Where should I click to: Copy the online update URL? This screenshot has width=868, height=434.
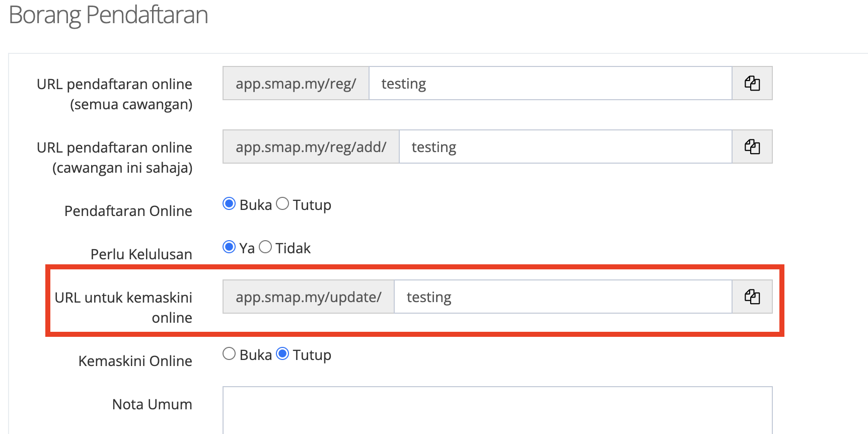click(752, 297)
